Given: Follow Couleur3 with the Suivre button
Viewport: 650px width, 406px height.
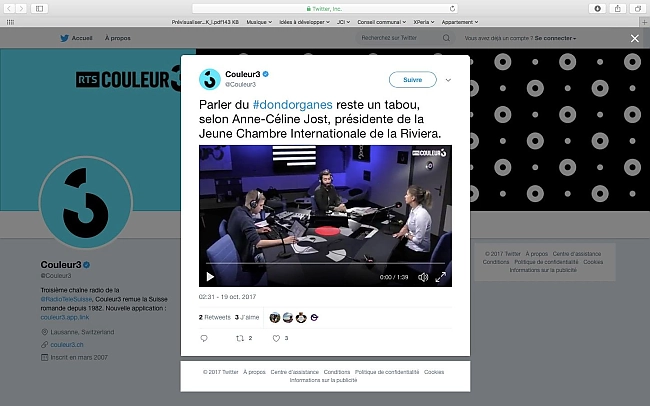Looking at the screenshot, I should click(412, 80).
